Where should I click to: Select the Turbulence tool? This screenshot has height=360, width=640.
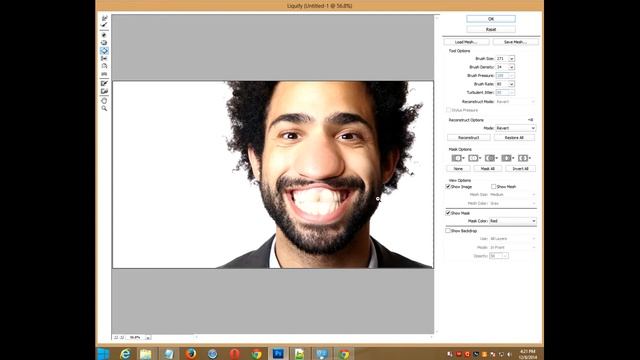(104, 74)
